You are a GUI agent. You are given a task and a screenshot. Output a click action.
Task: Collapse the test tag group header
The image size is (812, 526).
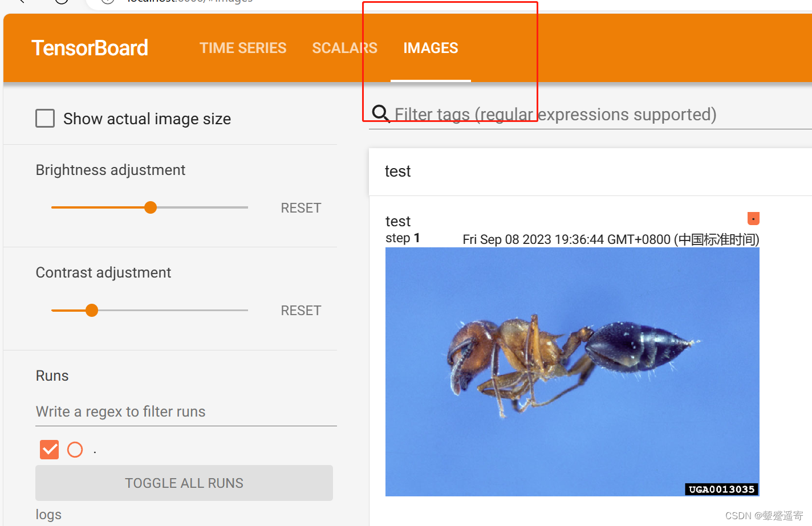click(590, 172)
